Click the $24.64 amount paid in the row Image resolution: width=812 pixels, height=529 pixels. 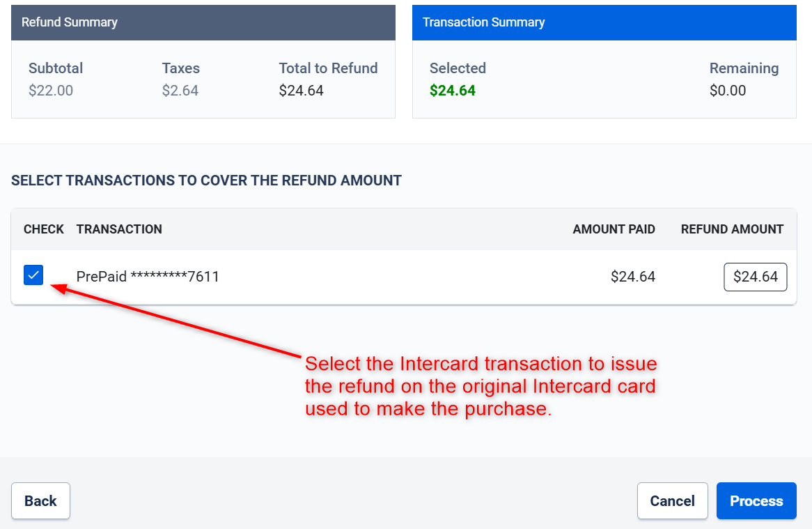[633, 277]
